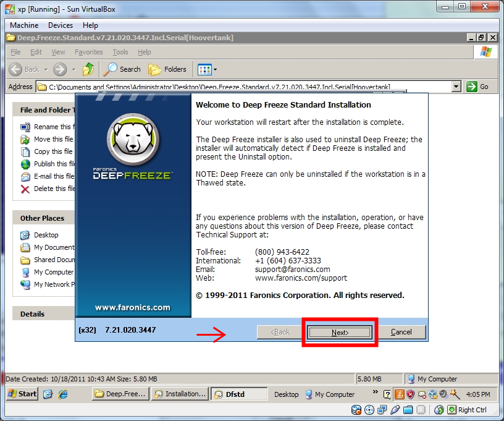The image size is (504, 421).
Task: Click the Security Center shield tray icon
Action: 409,394
